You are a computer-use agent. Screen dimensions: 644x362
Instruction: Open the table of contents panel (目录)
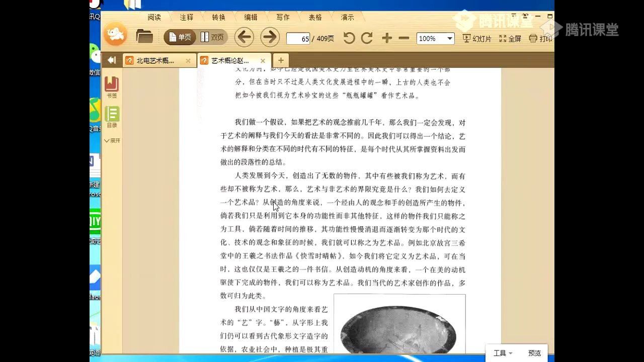click(112, 118)
